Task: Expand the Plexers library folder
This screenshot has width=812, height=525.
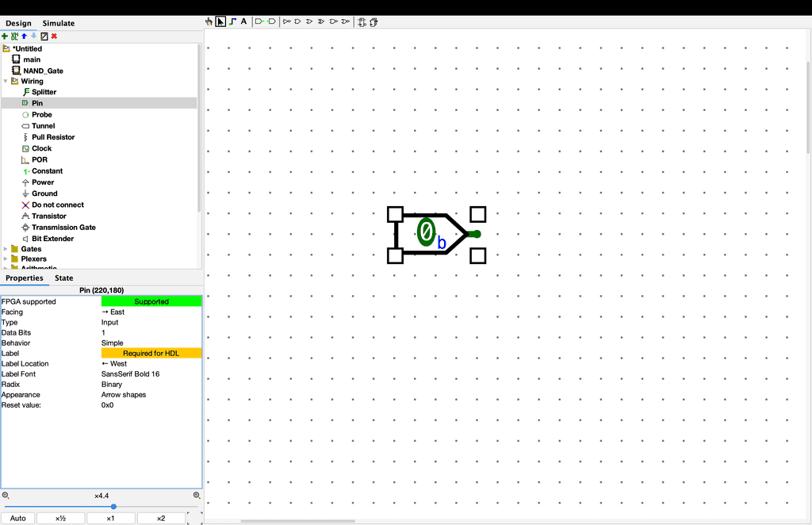Action: coord(6,259)
